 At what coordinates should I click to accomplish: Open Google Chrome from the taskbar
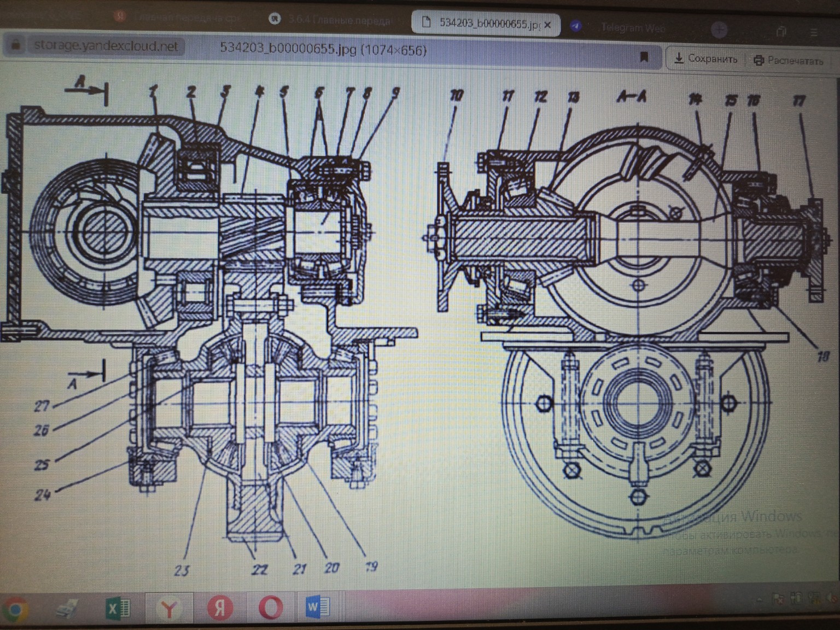(16, 609)
